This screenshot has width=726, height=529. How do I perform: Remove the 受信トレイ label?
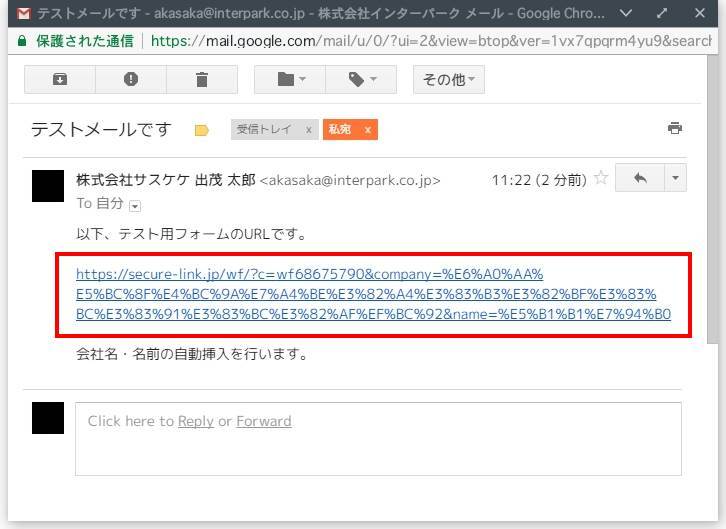pyautogui.click(x=309, y=130)
